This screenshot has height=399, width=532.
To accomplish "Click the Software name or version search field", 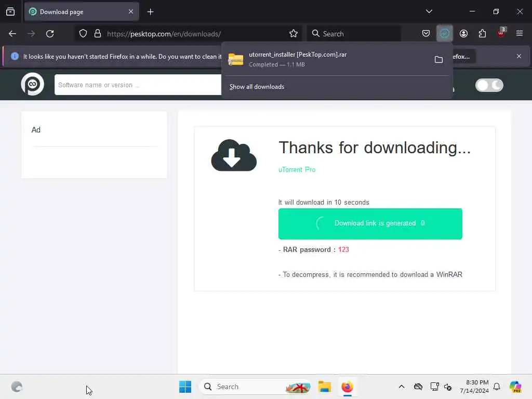I will tap(138, 85).
